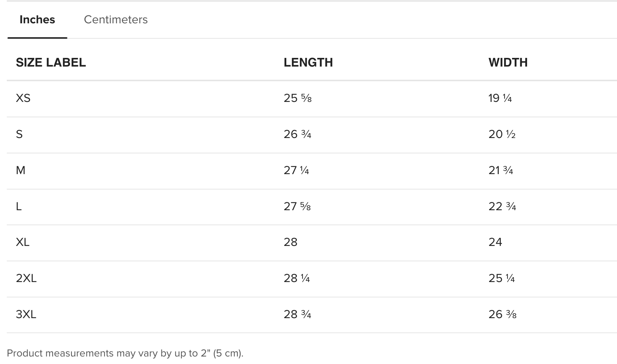Click the XL length value 28

tap(290, 242)
